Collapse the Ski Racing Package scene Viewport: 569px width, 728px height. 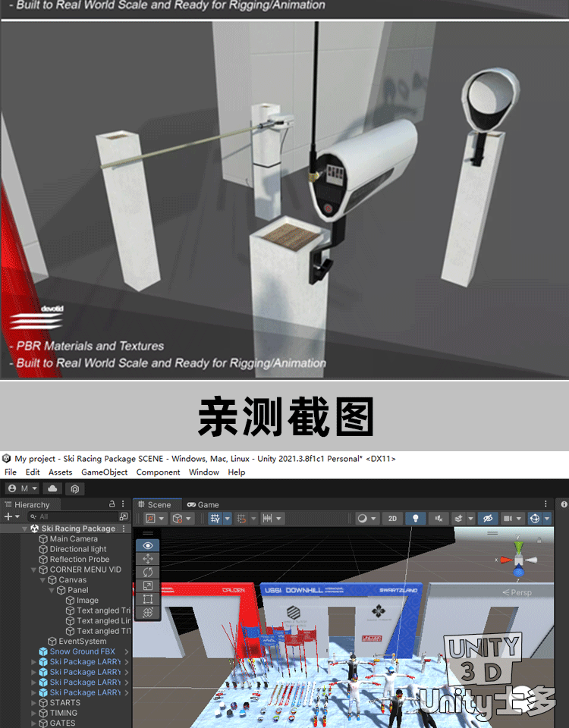24,529
